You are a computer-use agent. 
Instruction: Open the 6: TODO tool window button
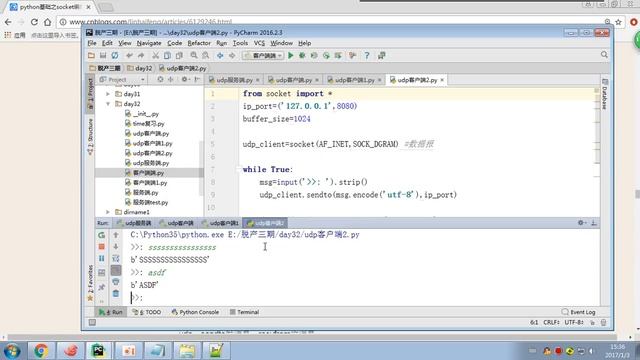147,312
